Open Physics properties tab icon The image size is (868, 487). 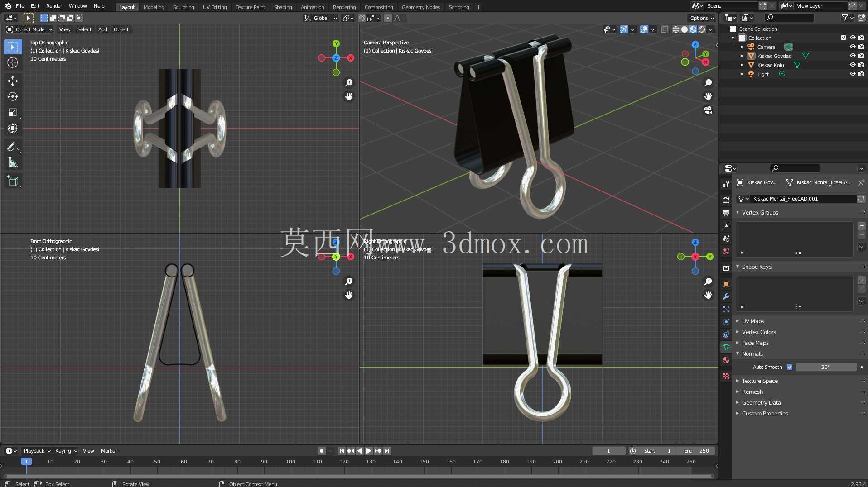click(726, 322)
